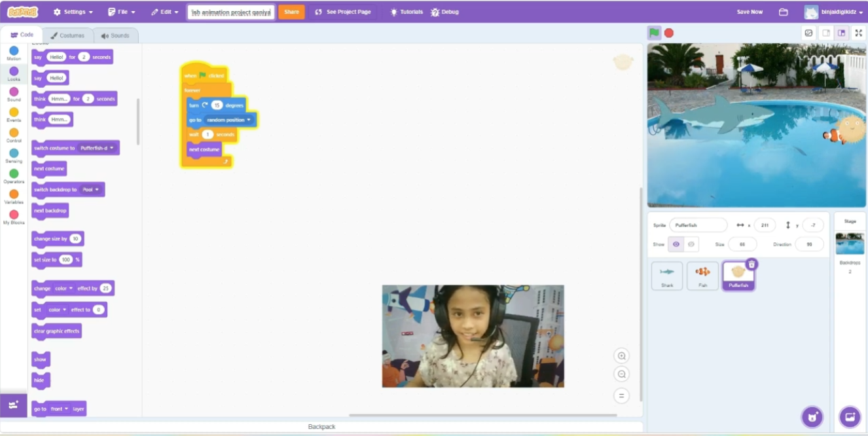Click the orange Share button

291,12
